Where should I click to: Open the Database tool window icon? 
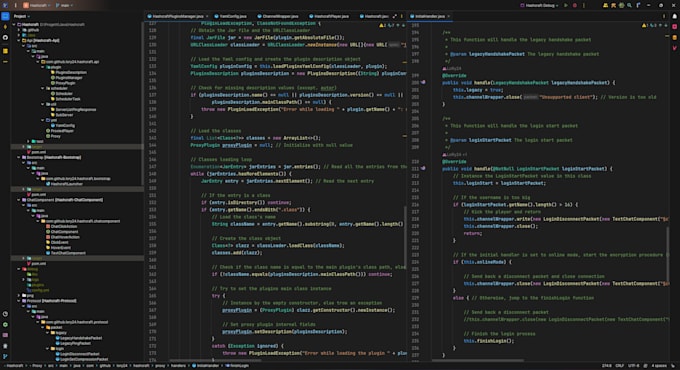click(x=675, y=38)
